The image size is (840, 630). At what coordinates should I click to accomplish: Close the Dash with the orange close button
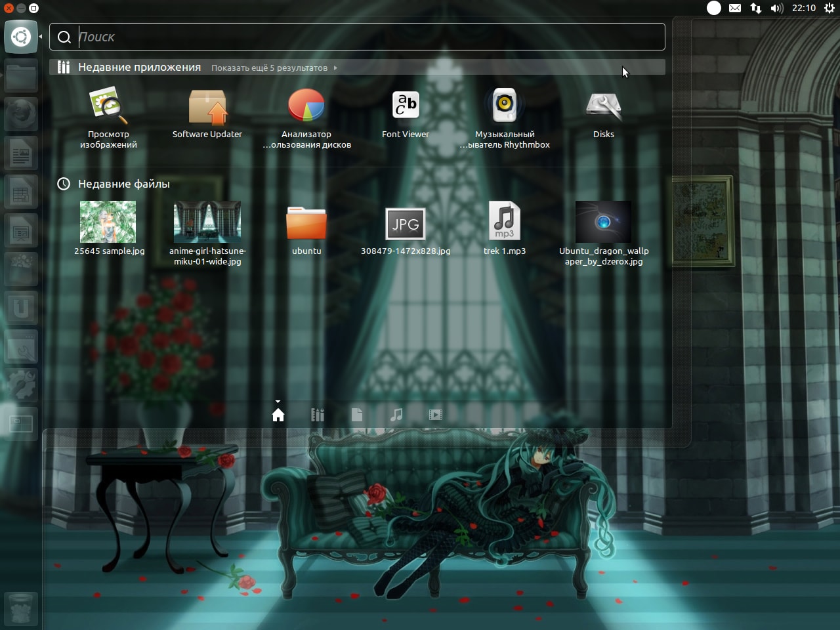click(9, 8)
